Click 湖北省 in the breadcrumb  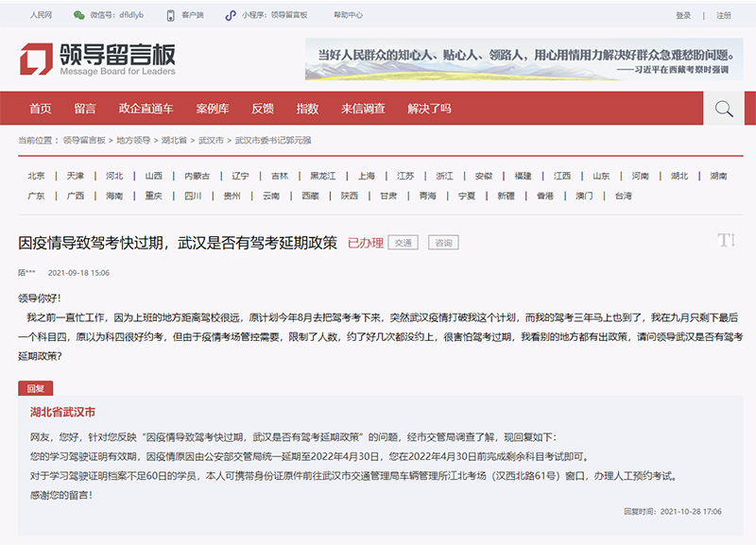(174, 140)
